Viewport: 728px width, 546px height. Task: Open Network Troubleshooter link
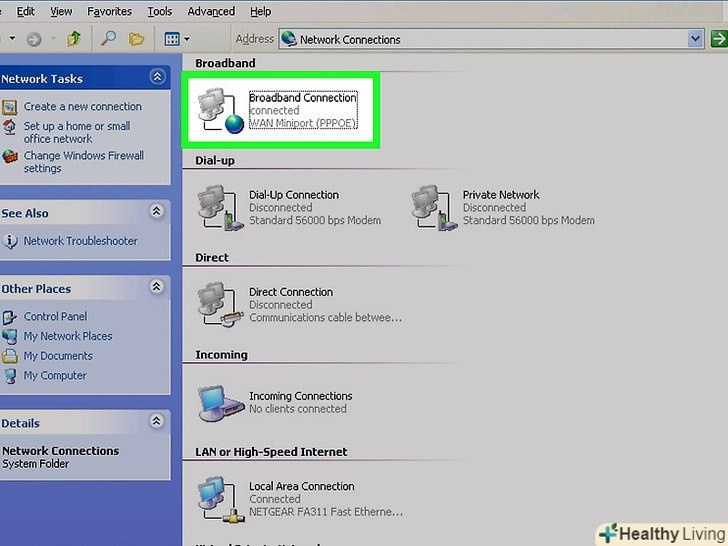point(81,241)
